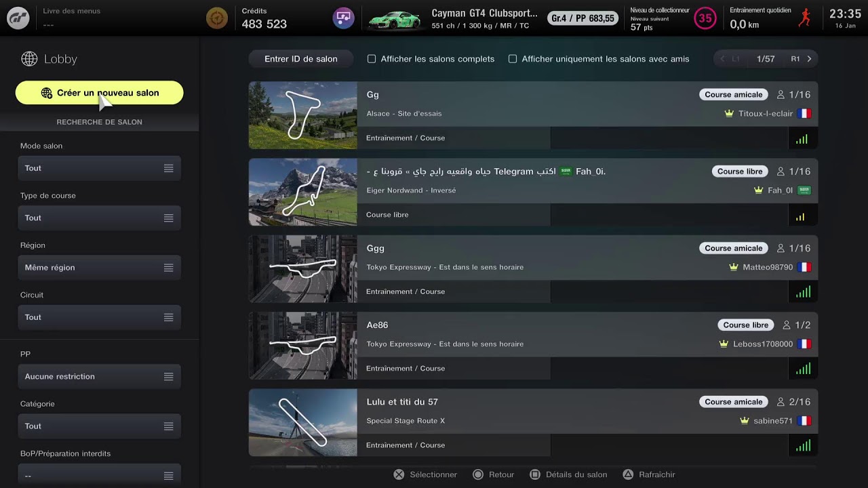Click the player count icon of Ggg lobby
The width and height of the screenshot is (868, 488).
(x=781, y=249)
